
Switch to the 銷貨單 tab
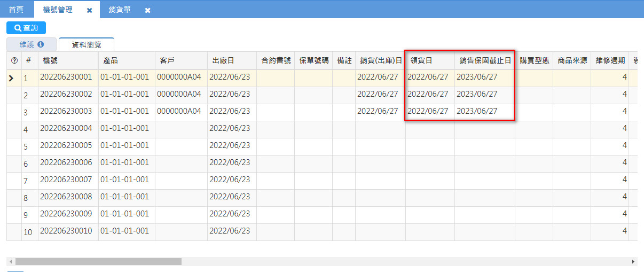[120, 10]
